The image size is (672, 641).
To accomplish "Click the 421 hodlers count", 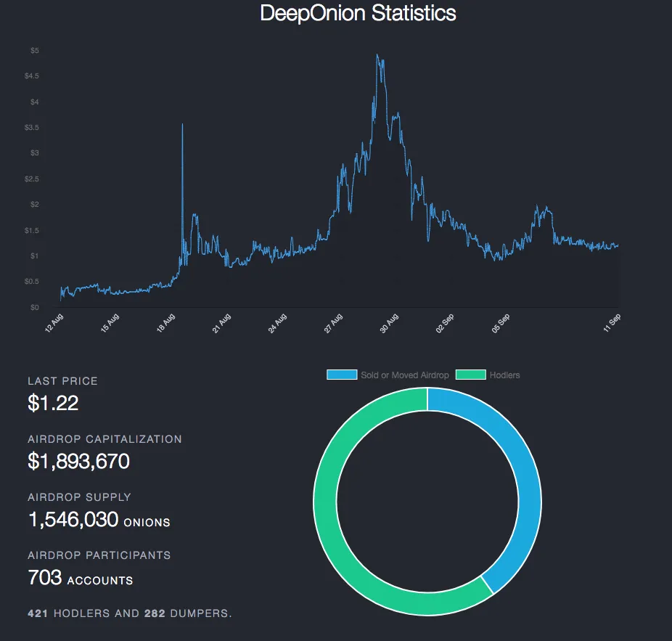I will (x=38, y=613).
